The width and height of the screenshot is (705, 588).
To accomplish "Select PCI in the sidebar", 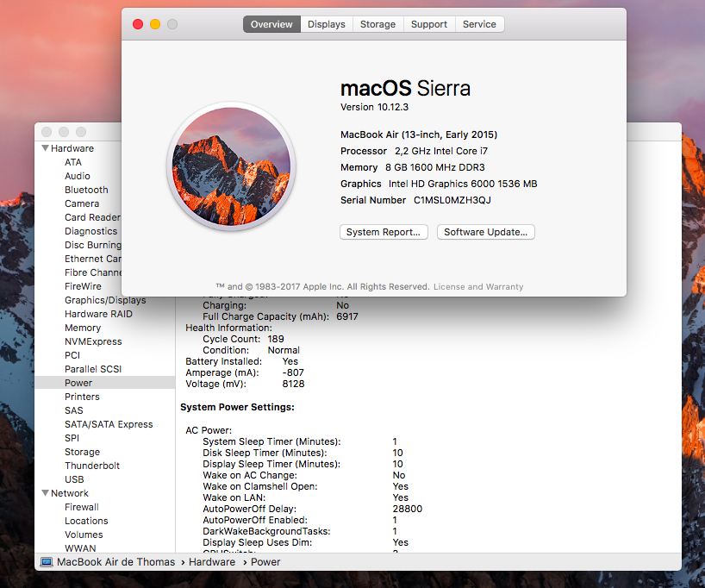I will (x=72, y=355).
